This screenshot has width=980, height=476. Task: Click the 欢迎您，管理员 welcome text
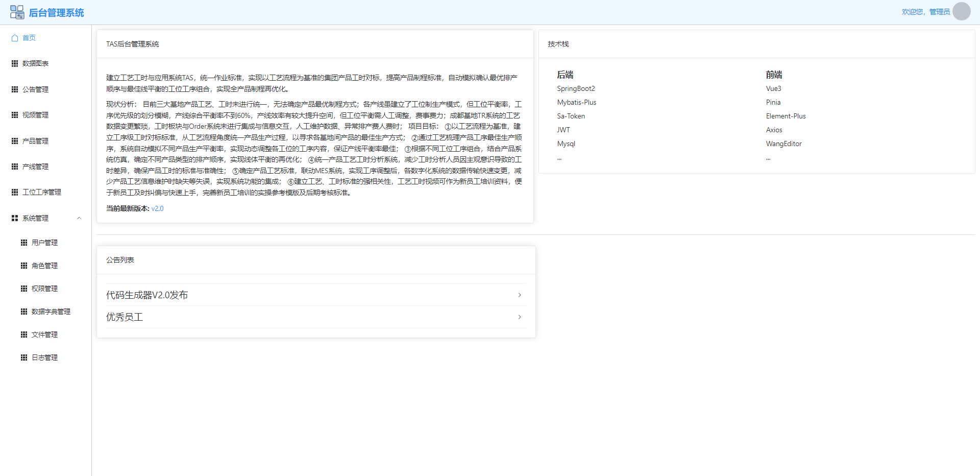coord(925,12)
